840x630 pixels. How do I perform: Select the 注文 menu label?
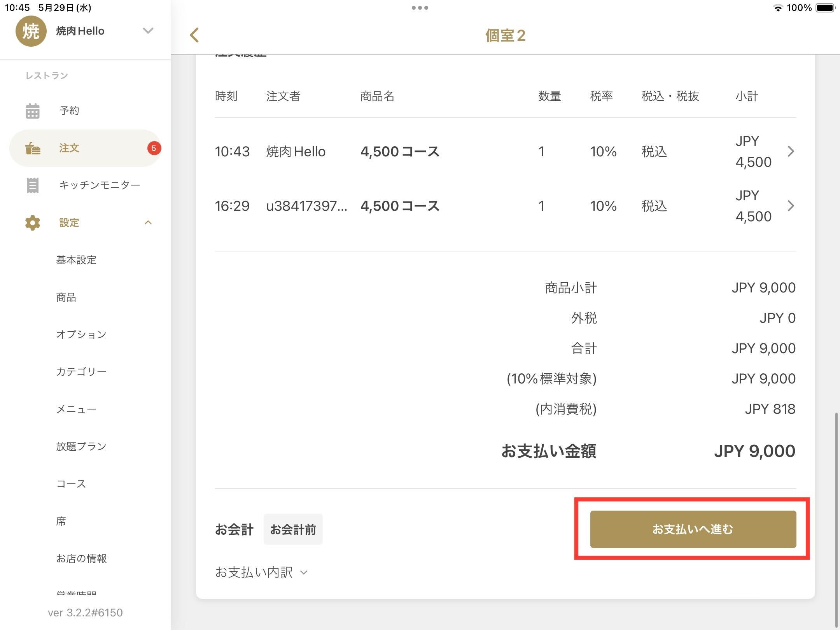69,148
